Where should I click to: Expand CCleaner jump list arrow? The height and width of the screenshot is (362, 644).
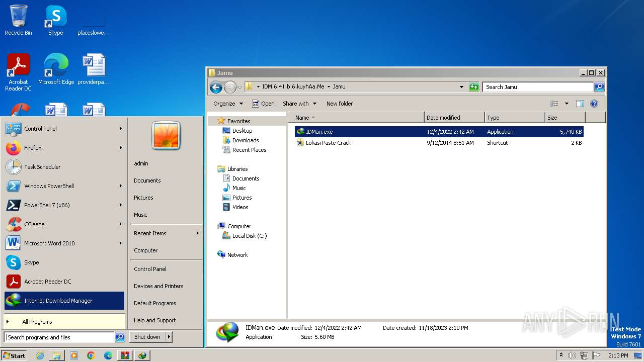pyautogui.click(x=121, y=224)
